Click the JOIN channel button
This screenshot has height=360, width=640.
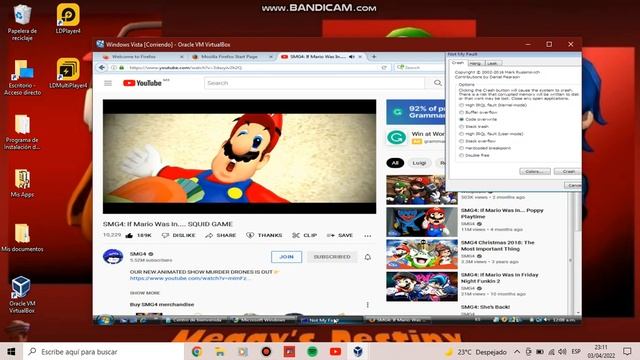(x=287, y=257)
